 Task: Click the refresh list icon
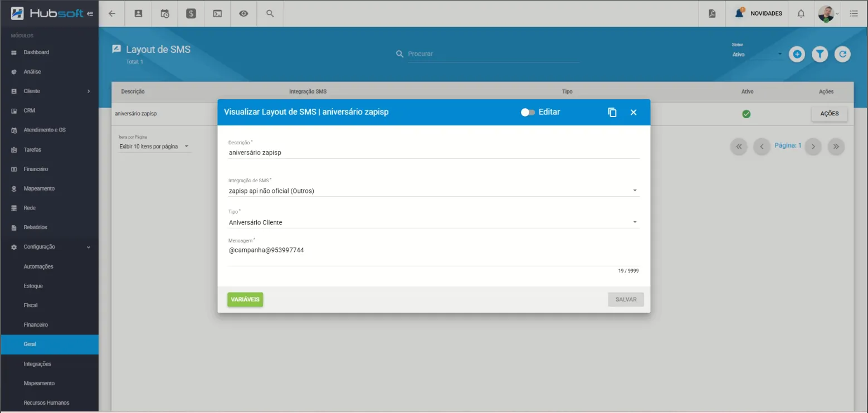pos(842,54)
